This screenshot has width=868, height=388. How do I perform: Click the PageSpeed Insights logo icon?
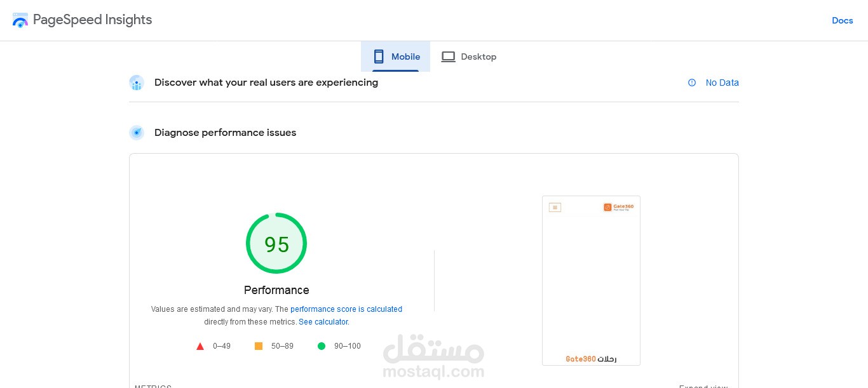(x=20, y=20)
